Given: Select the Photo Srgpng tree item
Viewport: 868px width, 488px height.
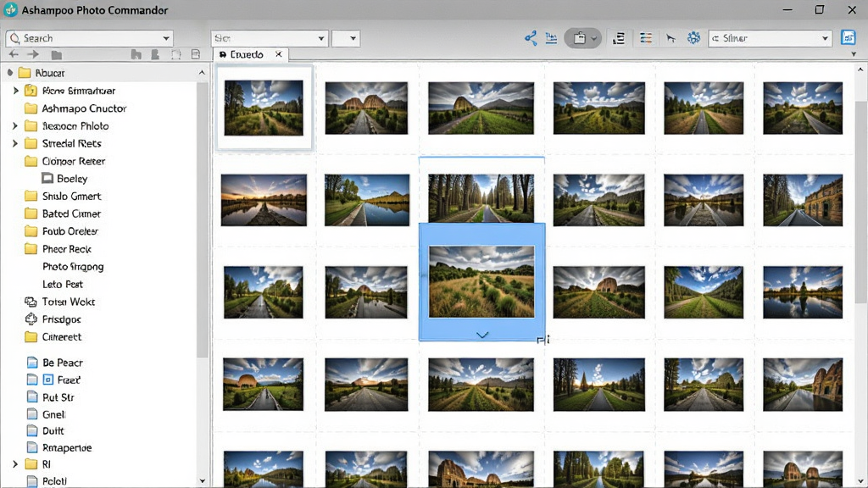Looking at the screenshot, I should (73, 267).
